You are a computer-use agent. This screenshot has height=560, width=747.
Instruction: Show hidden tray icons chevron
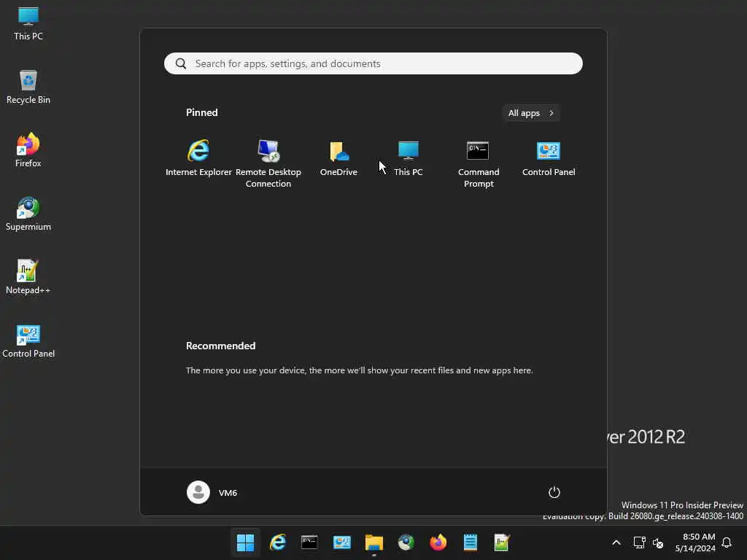pyautogui.click(x=616, y=542)
